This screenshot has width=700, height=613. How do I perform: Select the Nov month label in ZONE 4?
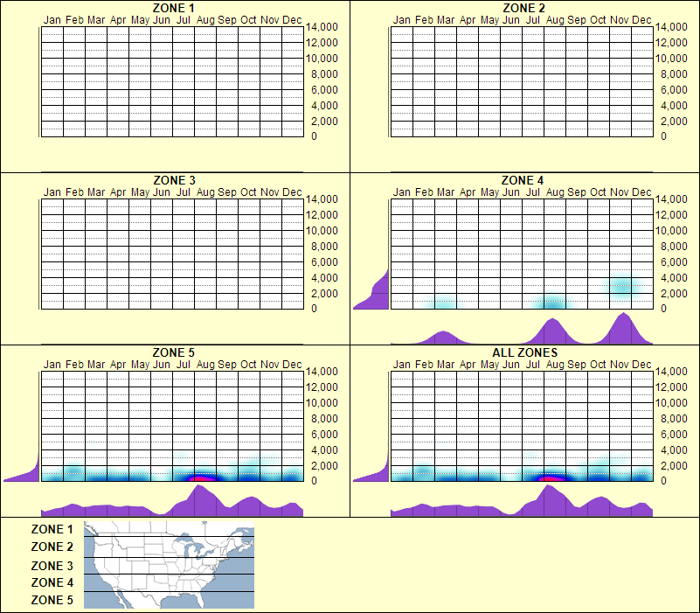click(622, 190)
